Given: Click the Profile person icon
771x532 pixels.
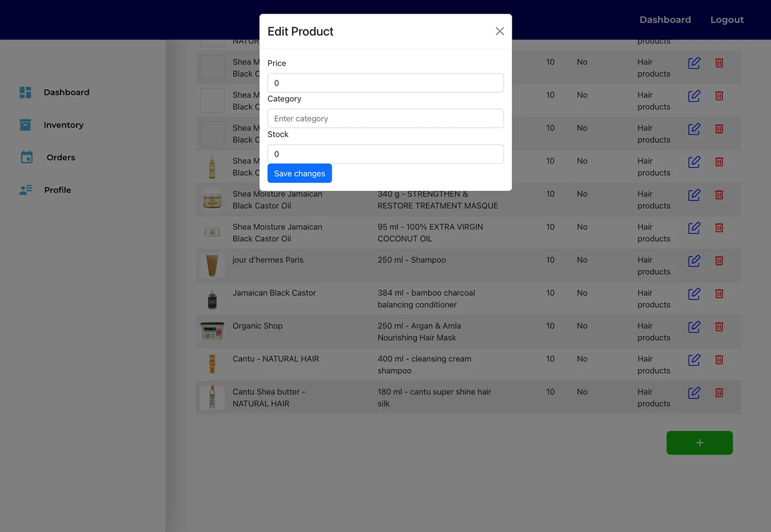Looking at the screenshot, I should (x=26, y=190).
